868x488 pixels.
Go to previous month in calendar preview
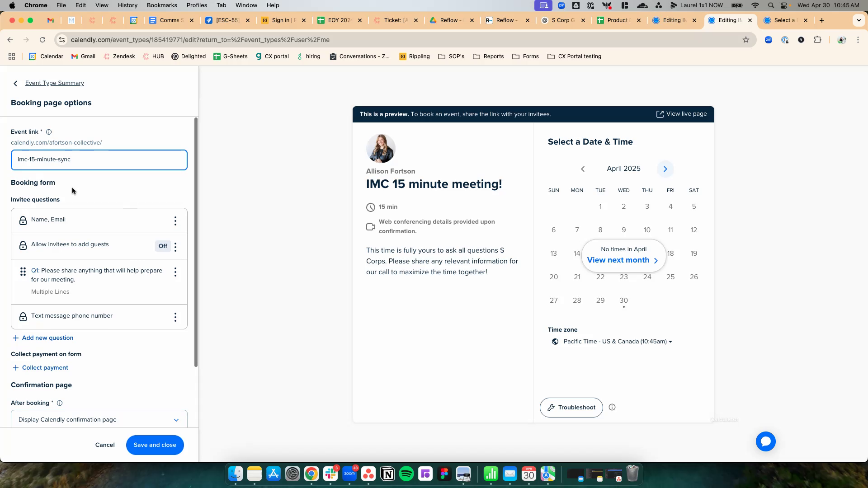pos(583,169)
